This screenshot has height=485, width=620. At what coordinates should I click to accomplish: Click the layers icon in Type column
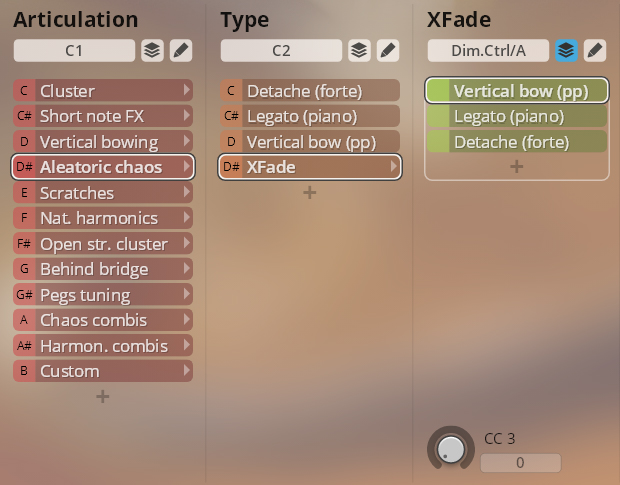click(359, 51)
